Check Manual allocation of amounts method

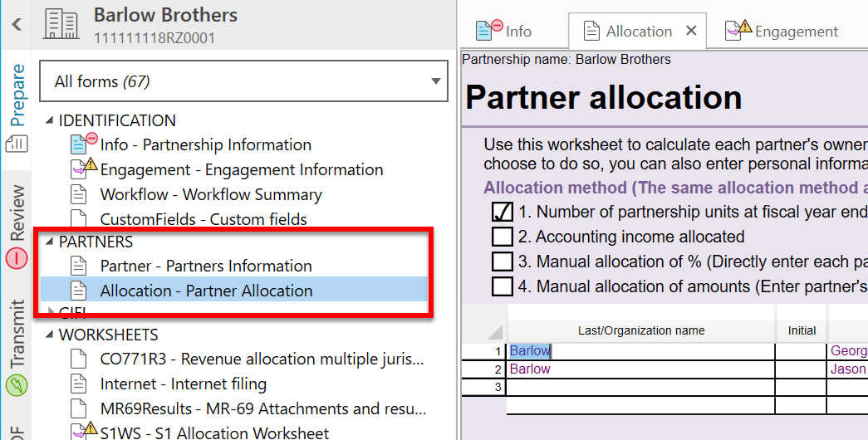point(502,286)
